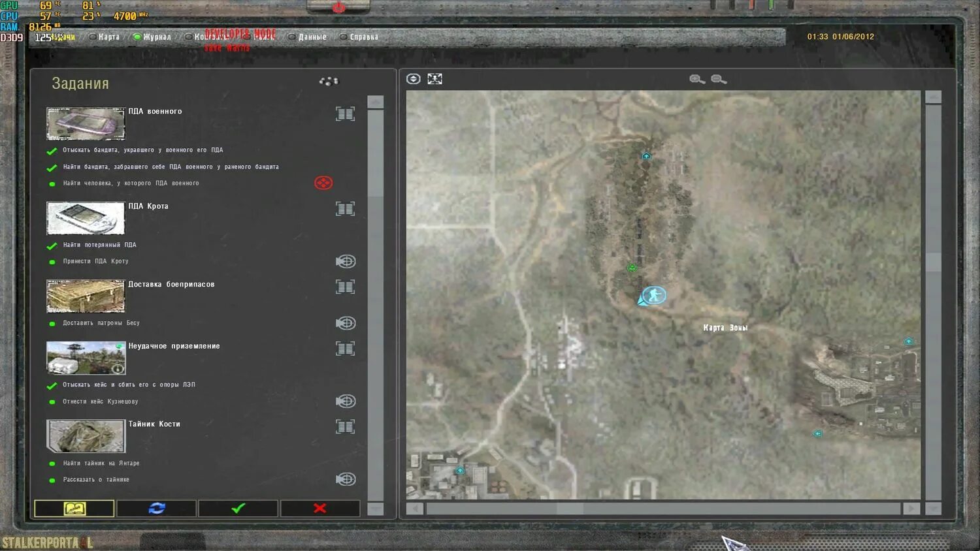Show all tasks with the book filter
The width and height of the screenshot is (980, 551).
pos(74,508)
